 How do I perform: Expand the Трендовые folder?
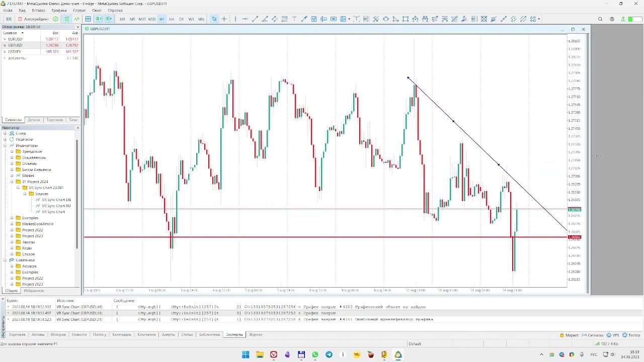point(12,152)
